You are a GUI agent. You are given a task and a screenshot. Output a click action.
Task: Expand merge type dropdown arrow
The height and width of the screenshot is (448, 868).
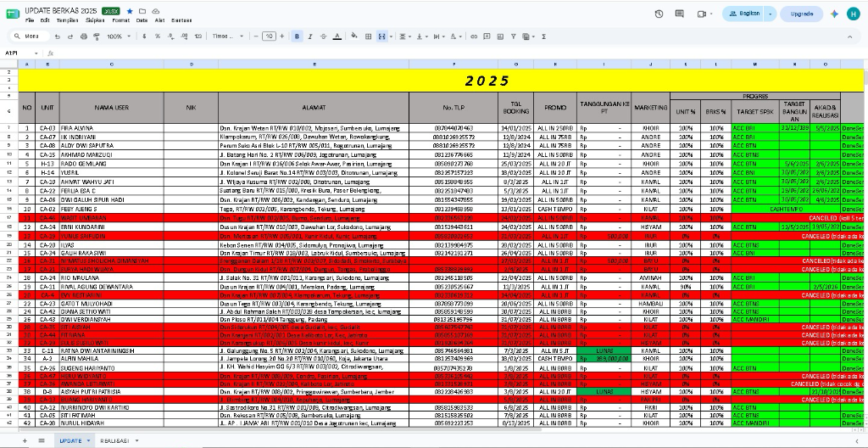pos(391,36)
